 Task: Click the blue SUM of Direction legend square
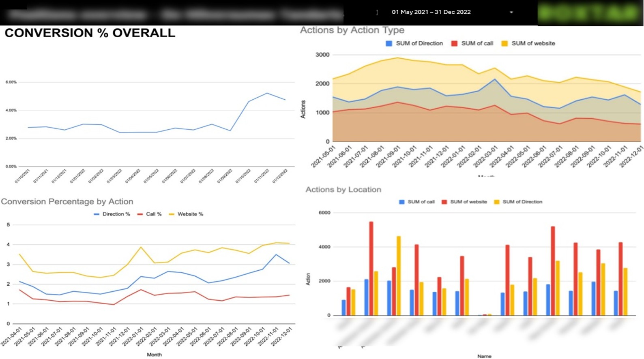click(x=389, y=43)
